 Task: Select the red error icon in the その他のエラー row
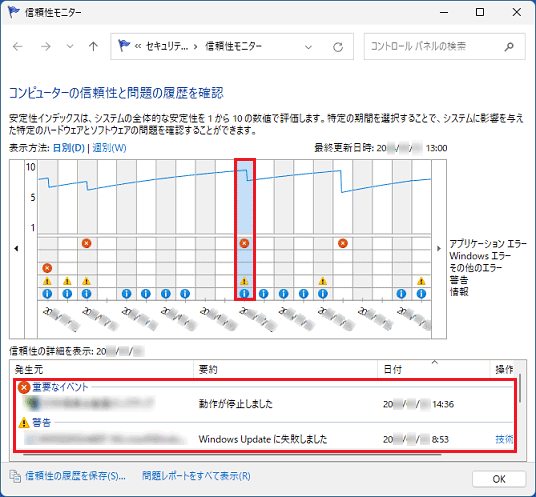click(x=47, y=268)
